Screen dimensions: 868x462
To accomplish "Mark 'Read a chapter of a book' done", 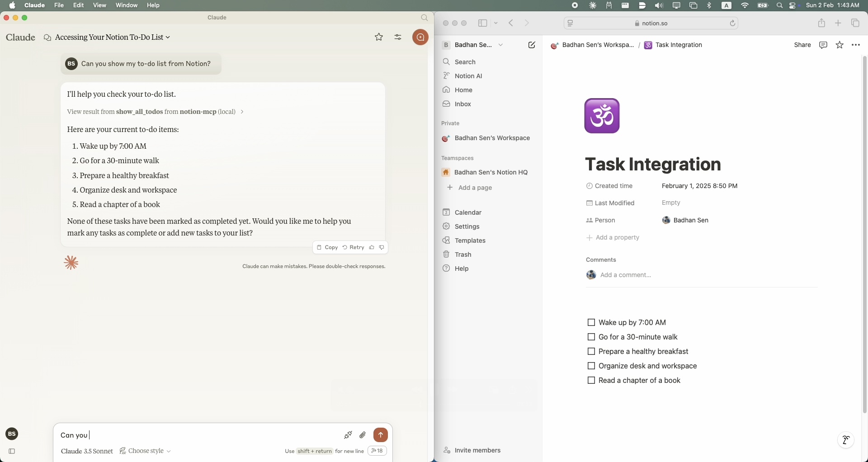I will (x=591, y=381).
